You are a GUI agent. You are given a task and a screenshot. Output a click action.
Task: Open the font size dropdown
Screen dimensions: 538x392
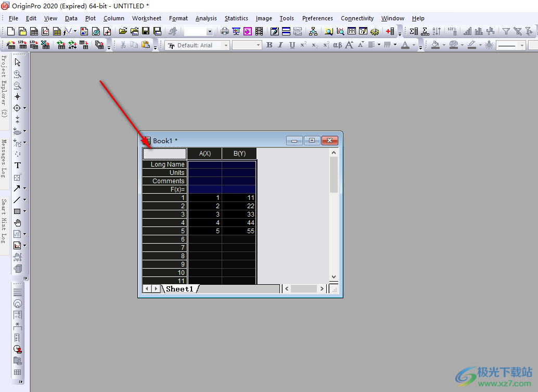coord(258,45)
